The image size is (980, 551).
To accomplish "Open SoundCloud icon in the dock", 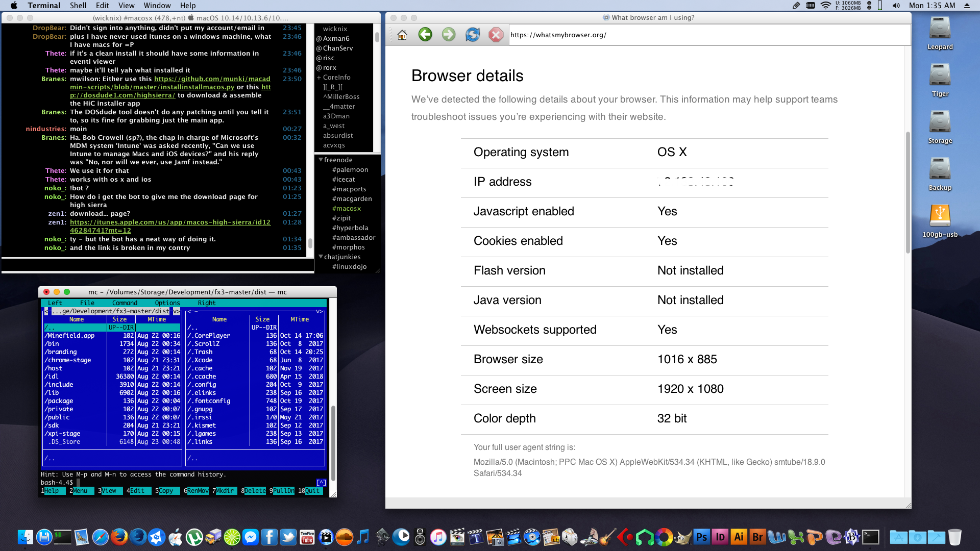I will [x=345, y=537].
